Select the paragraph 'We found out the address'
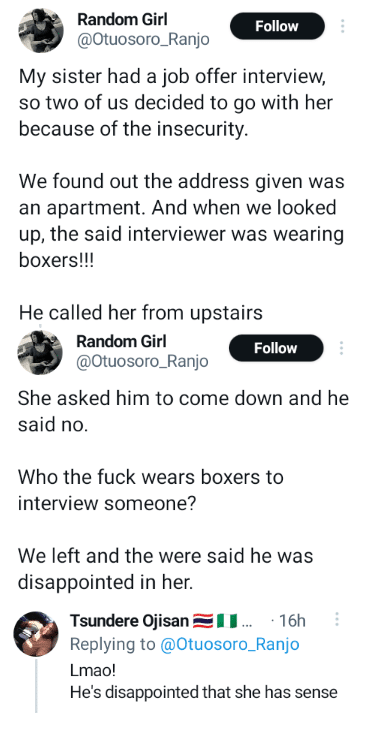This screenshot has height=733, width=366. tap(181, 220)
